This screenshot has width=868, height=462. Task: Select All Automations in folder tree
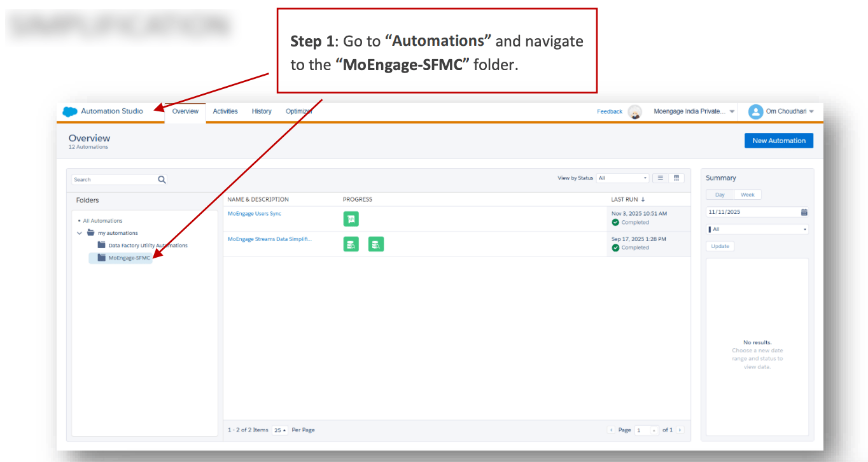point(102,221)
